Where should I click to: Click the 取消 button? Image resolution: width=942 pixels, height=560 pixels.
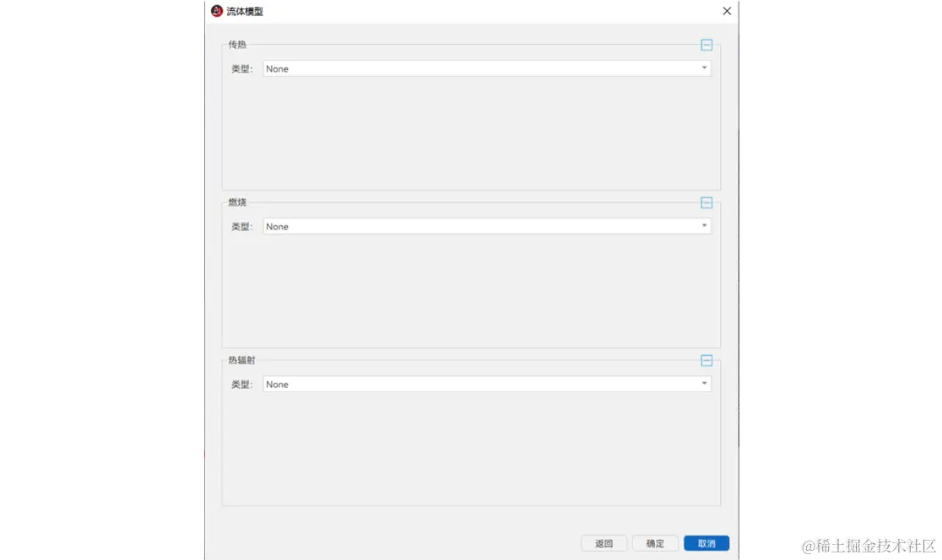tap(706, 543)
